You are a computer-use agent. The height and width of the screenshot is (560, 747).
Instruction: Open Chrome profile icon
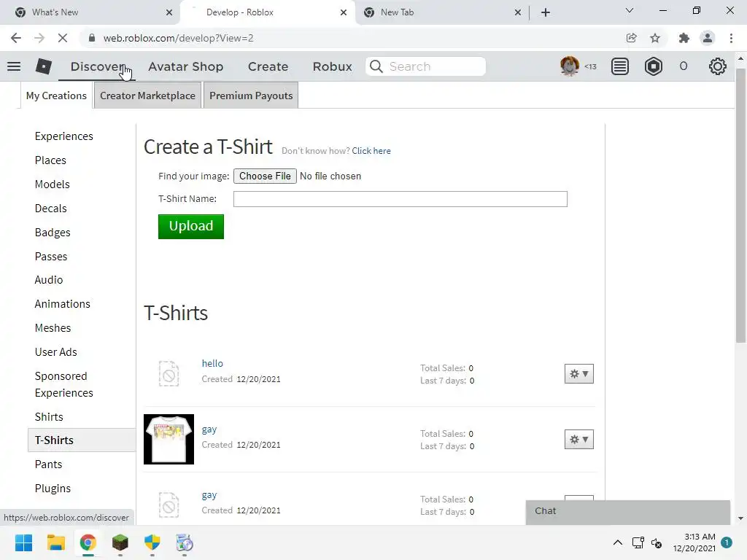(708, 38)
